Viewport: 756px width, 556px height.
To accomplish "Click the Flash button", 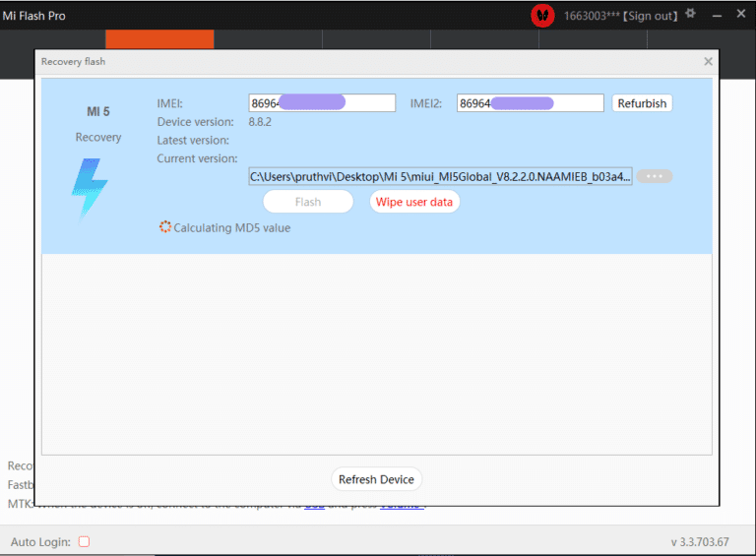I will click(x=308, y=202).
